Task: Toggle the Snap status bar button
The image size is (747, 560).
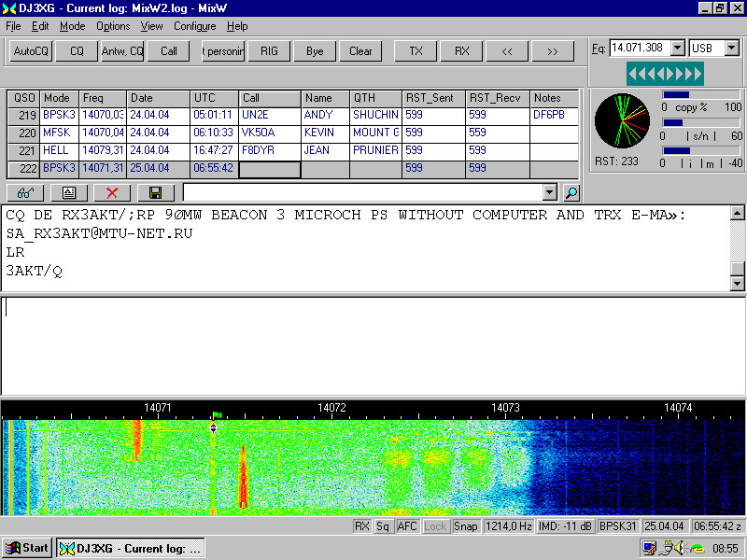Action: click(x=465, y=526)
